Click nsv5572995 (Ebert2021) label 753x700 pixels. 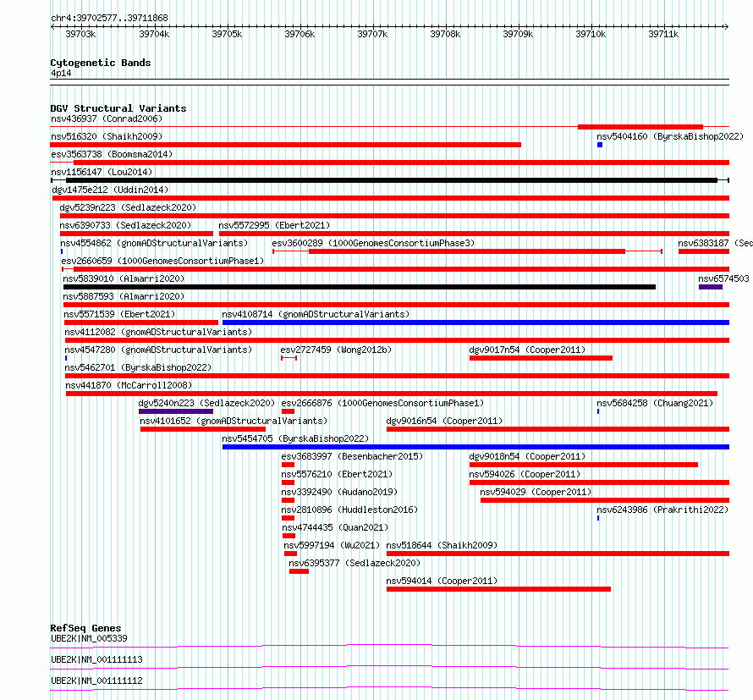coord(274,225)
